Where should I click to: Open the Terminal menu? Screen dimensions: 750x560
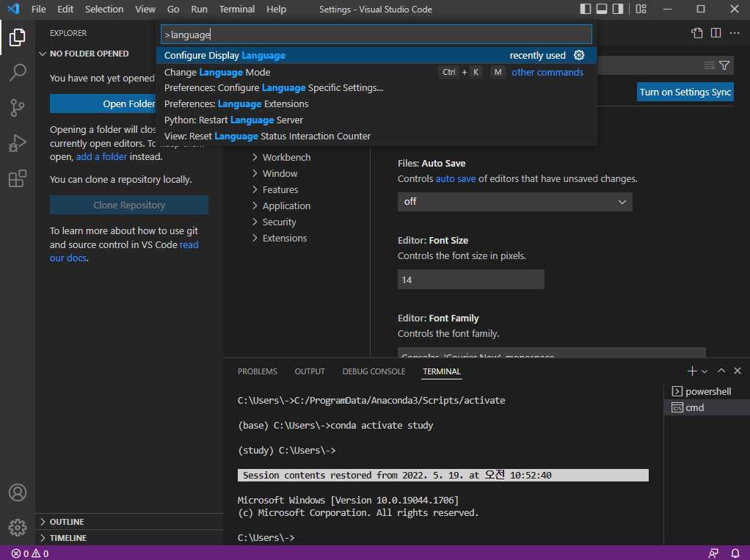click(x=237, y=9)
